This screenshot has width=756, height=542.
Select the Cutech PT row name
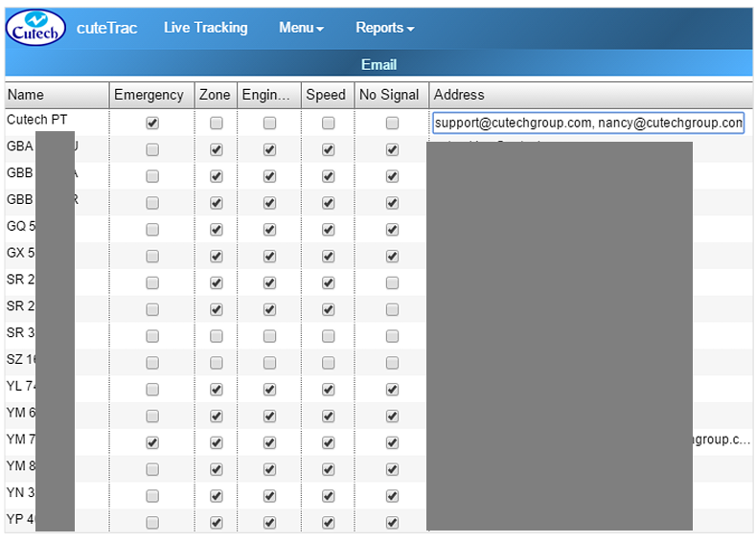38,120
